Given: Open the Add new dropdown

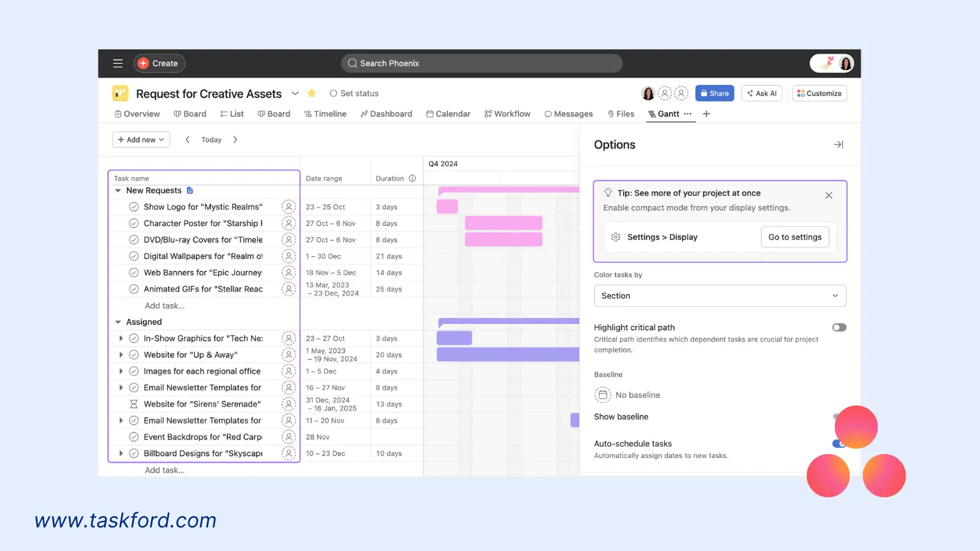Looking at the screenshot, I should [140, 139].
